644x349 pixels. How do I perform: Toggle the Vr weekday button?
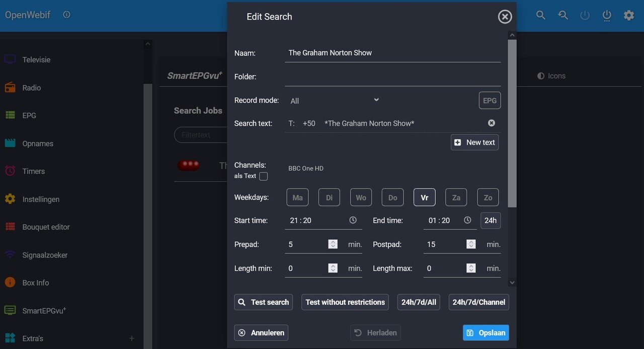(424, 197)
